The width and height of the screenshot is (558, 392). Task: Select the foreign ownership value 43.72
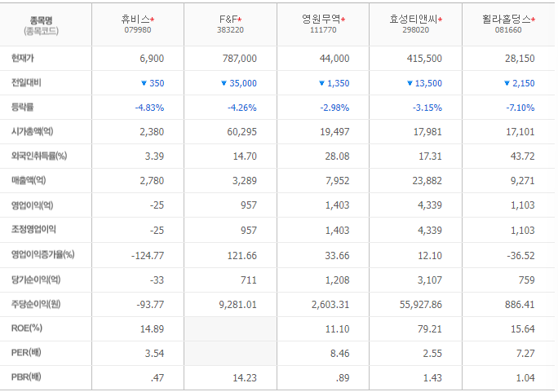click(x=522, y=156)
